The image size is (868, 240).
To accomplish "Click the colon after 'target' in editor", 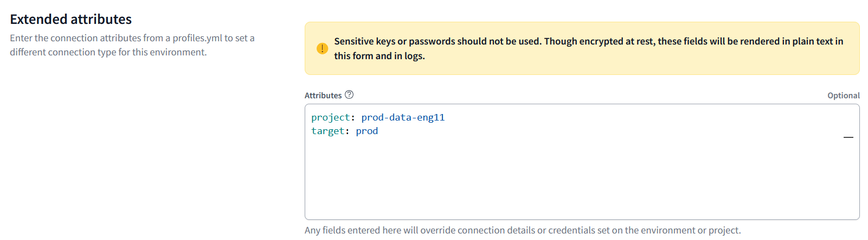I will [348, 131].
